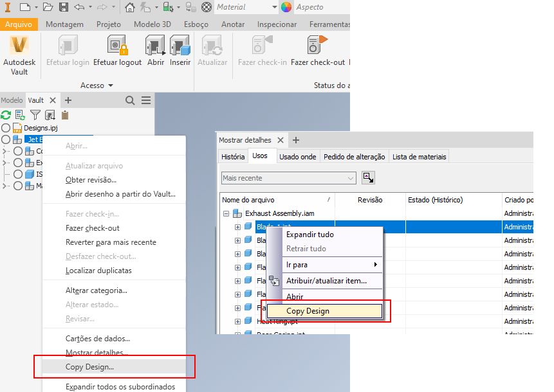The height and width of the screenshot is (392, 554).
Task: Choose Atribuir/atualizar item... menu entry
Action: [332, 281]
